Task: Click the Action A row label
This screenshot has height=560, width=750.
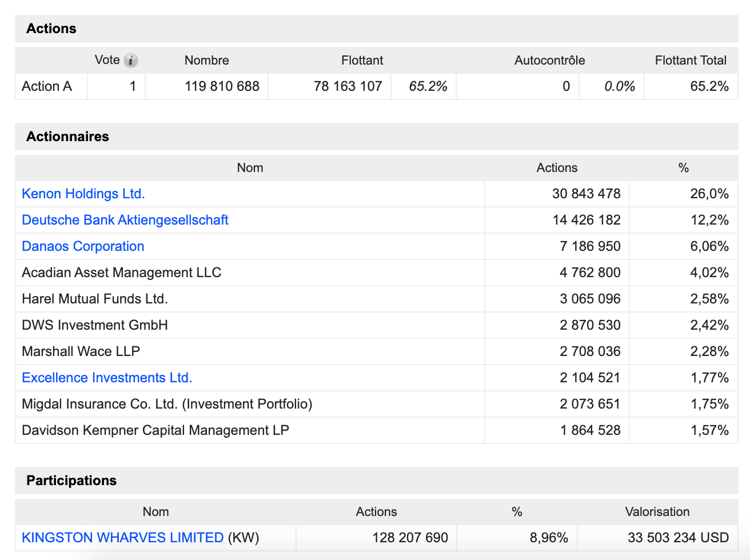Action: point(47,86)
